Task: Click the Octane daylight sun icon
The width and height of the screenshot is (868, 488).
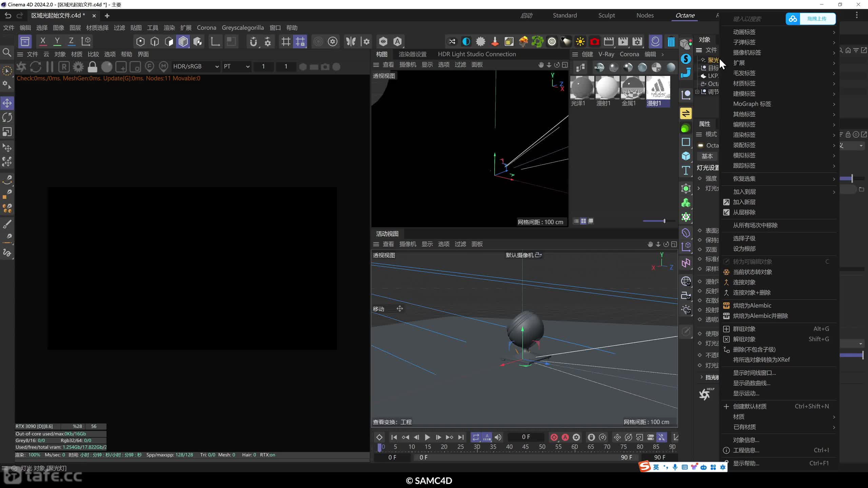Action: tap(580, 41)
